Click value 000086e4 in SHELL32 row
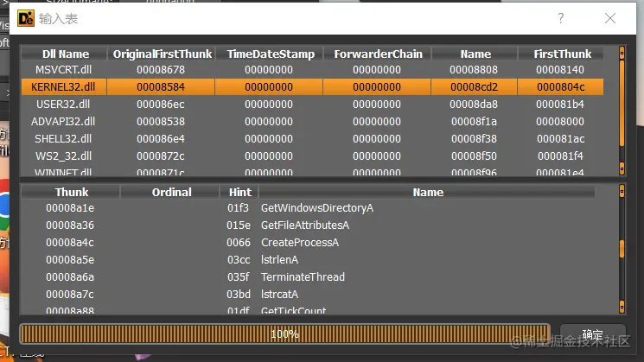The image size is (644, 362). 161,139
